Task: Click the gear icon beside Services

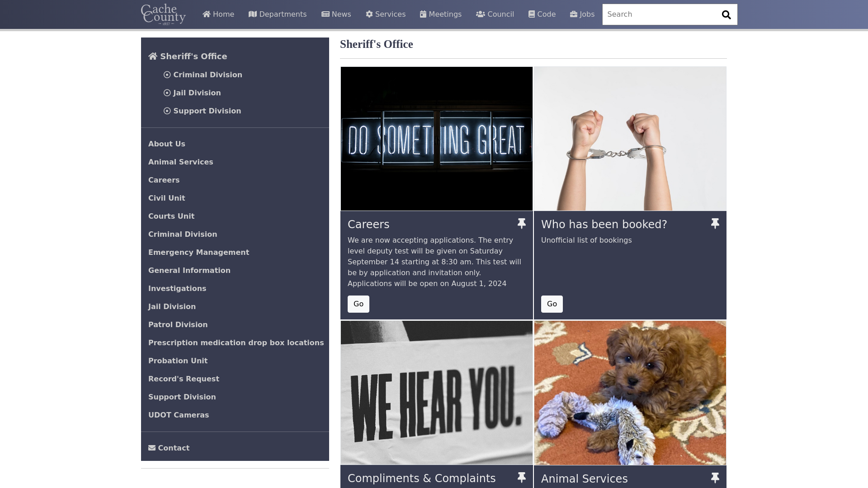Action: click(x=369, y=14)
